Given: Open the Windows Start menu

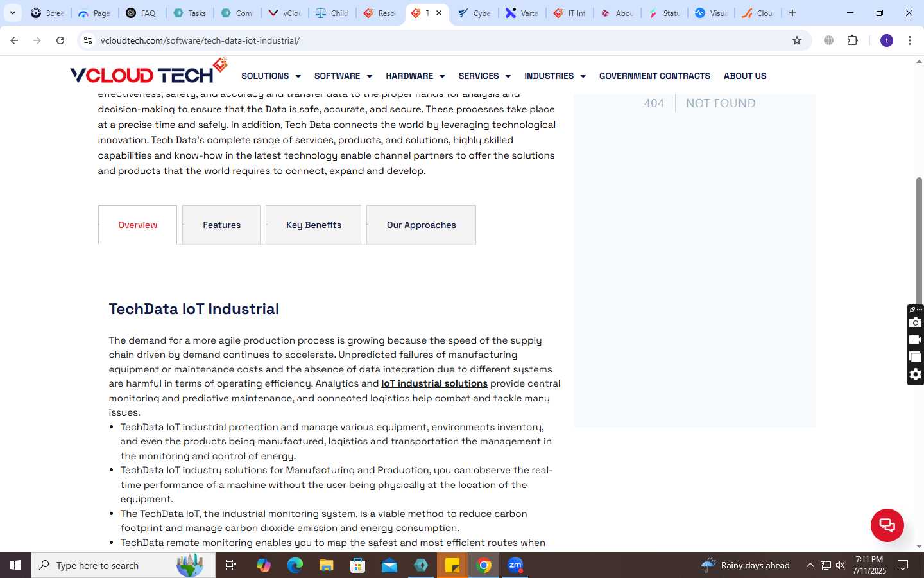Looking at the screenshot, I should point(15,565).
